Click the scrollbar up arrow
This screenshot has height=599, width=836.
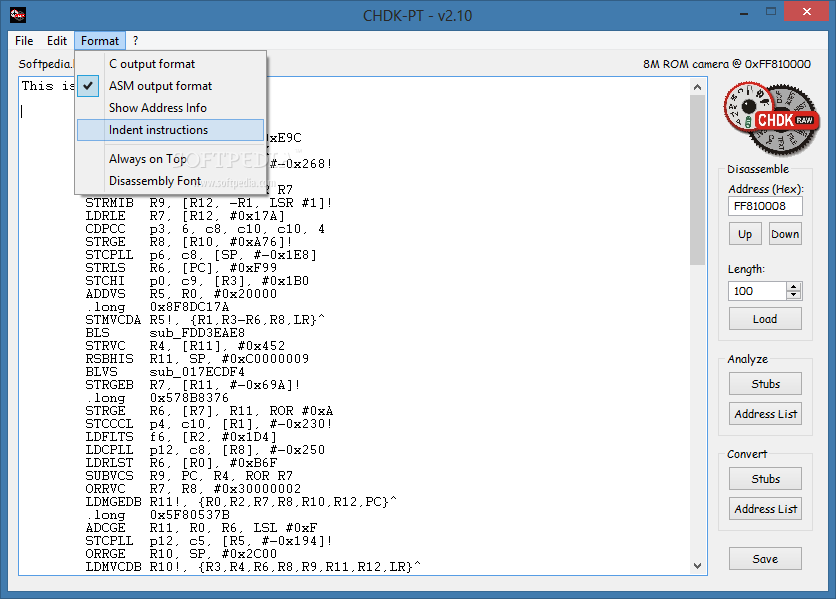697,87
